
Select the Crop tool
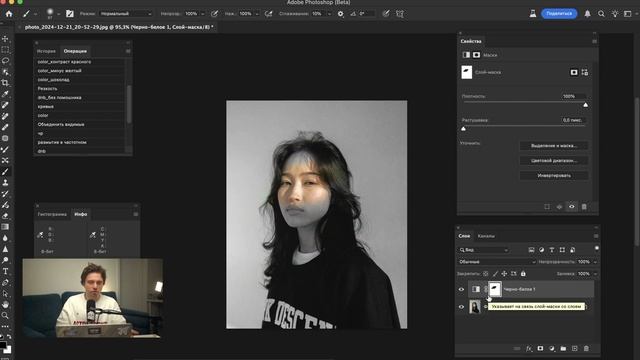coord(5,83)
